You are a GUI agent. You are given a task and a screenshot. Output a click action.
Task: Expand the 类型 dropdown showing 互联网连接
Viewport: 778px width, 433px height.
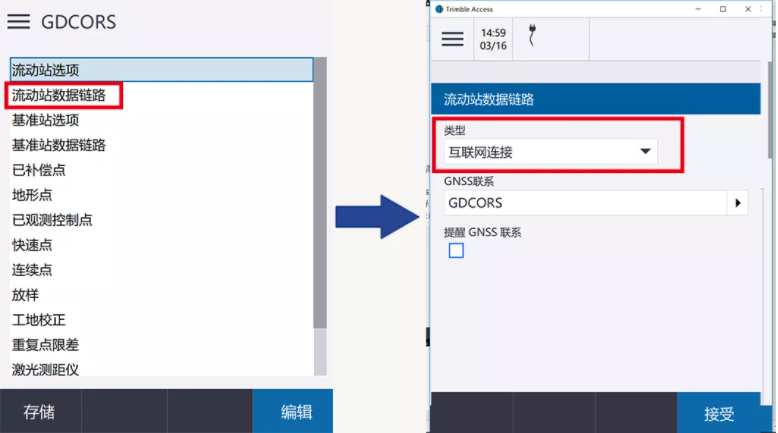tap(551, 152)
